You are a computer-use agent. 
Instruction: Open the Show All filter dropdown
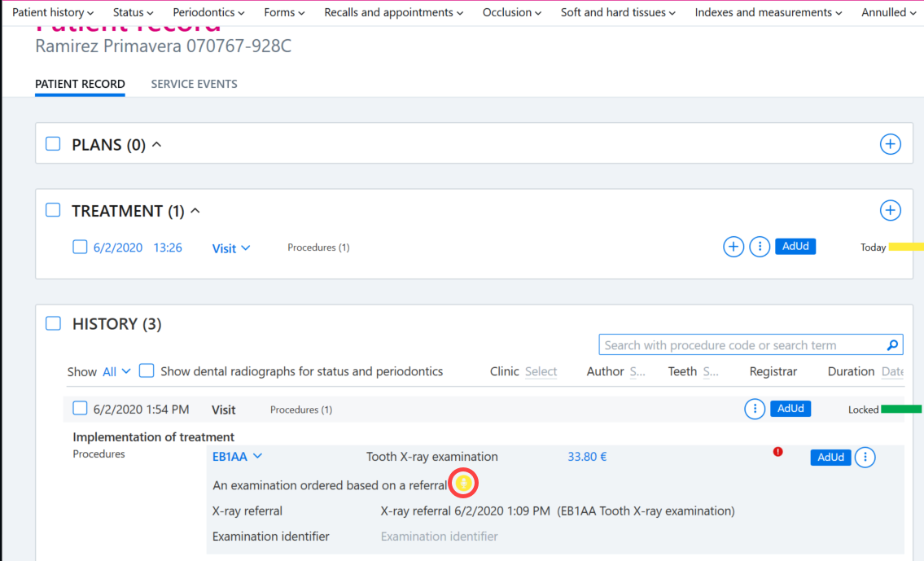[x=116, y=372]
